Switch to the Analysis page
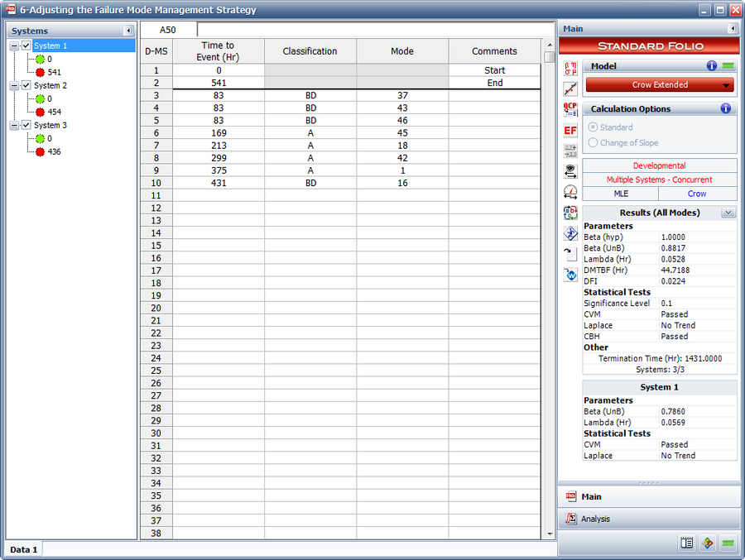 [x=594, y=519]
